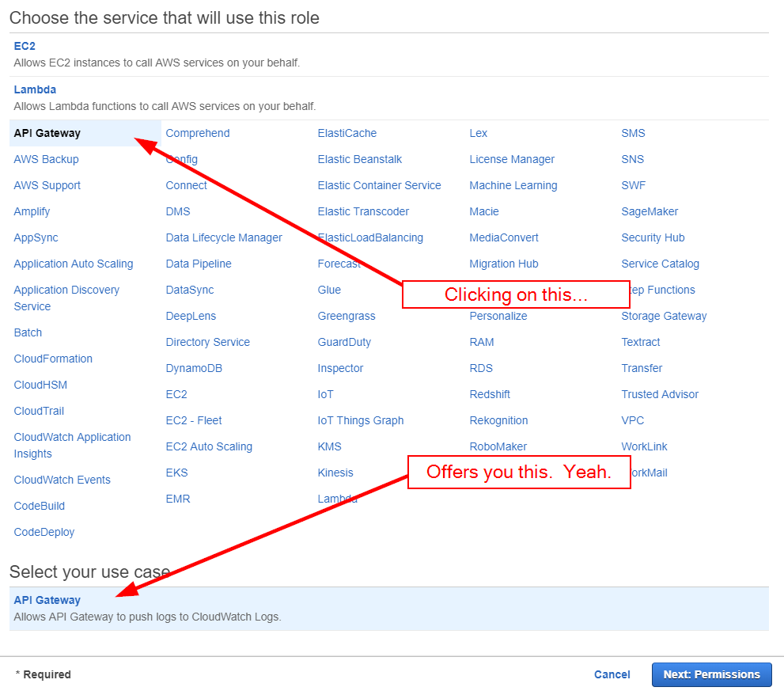Select Lambda as the trusted service
The height and width of the screenshot is (691, 784).
pyautogui.click(x=35, y=89)
